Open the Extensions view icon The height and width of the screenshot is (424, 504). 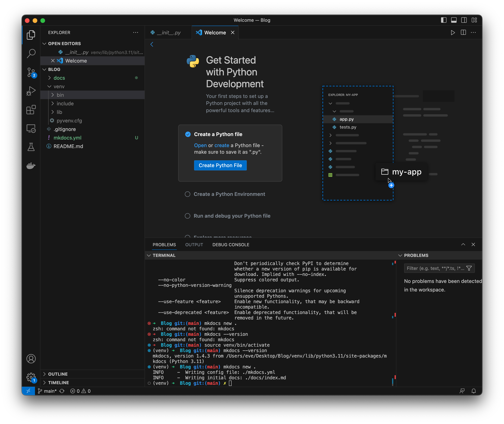click(x=31, y=110)
